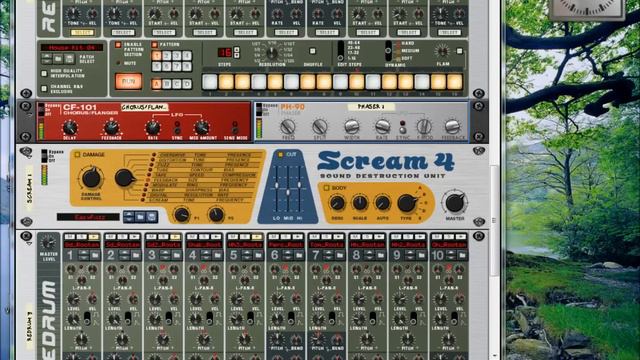The width and height of the screenshot is (640, 360).
Task: Increase Steps count with up arrow
Action: 236,50
